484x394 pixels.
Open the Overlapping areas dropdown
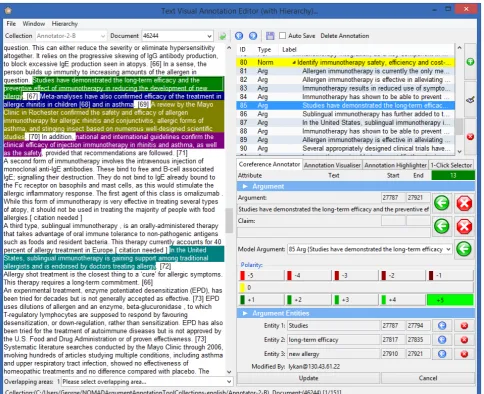[147, 382]
